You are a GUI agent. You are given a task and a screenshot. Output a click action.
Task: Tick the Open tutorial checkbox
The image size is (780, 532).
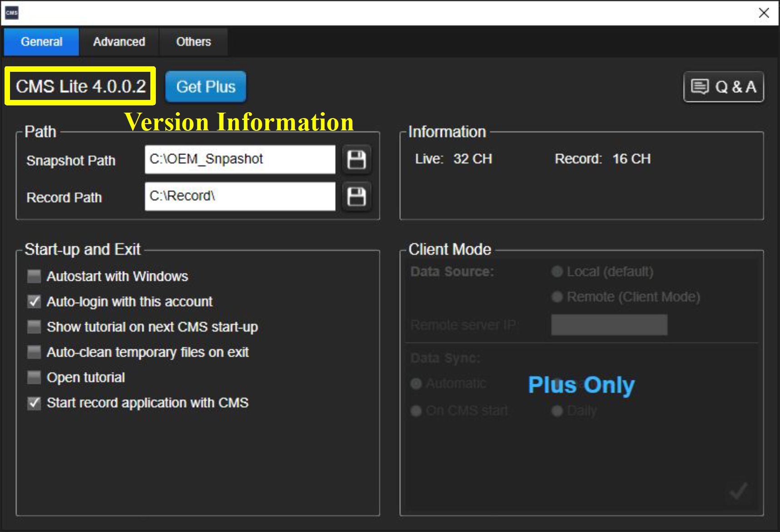point(34,378)
